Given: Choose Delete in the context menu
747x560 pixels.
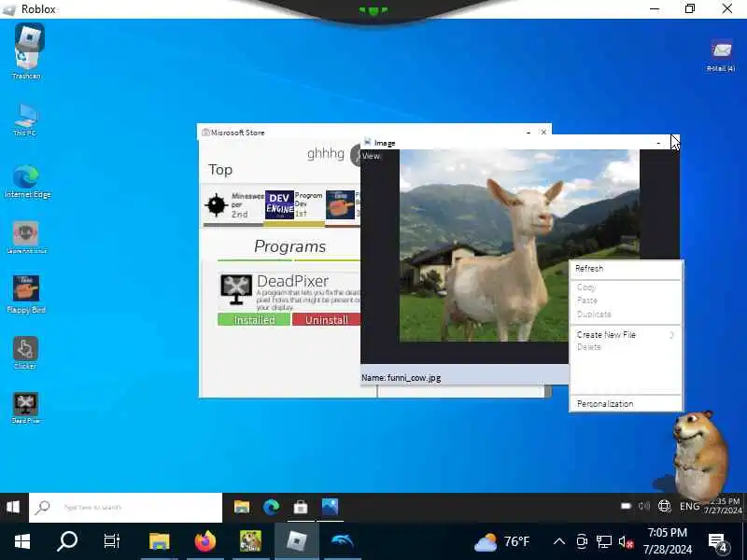Looking at the screenshot, I should tap(589, 347).
